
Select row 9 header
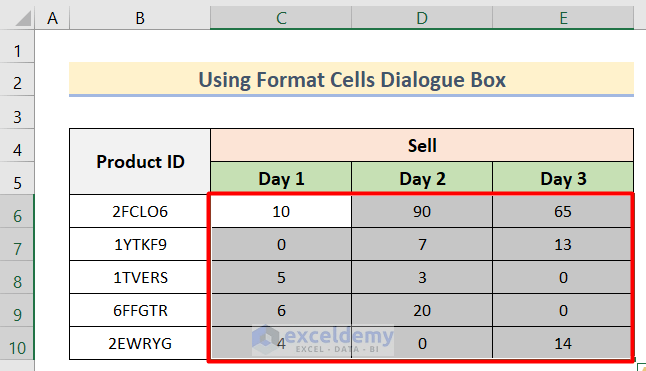[x=17, y=310]
